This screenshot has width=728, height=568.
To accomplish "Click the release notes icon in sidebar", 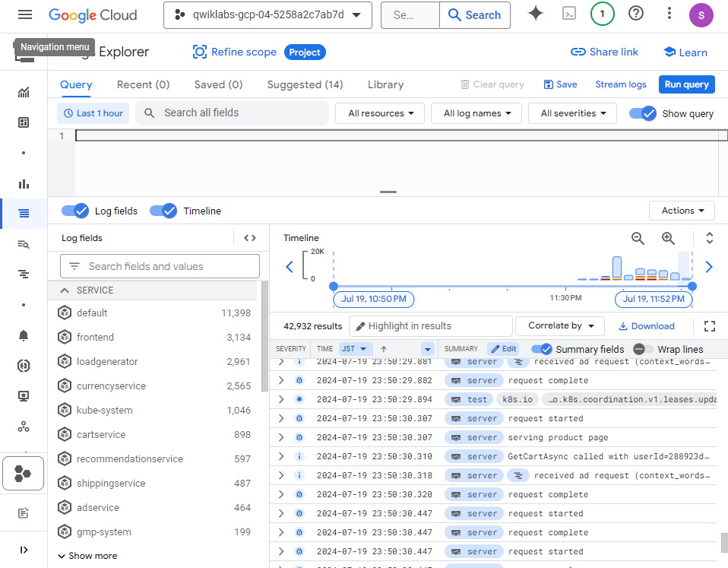I will 24,512.
